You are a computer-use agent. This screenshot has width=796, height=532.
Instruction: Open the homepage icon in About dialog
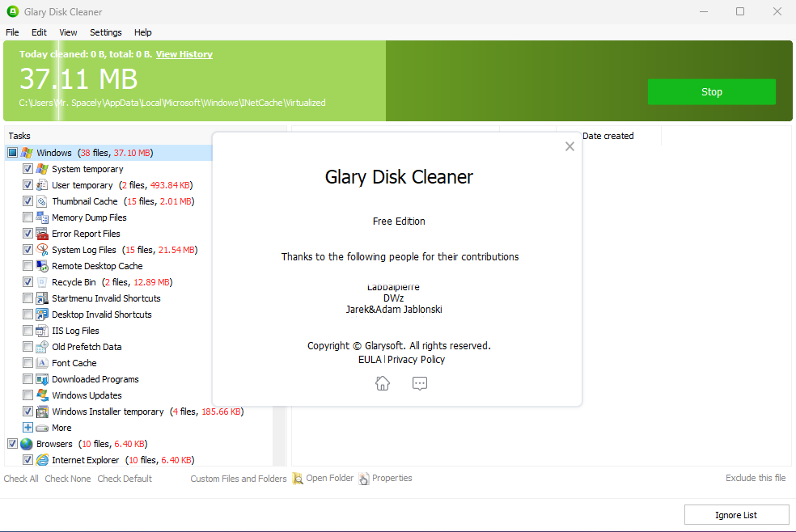(383, 383)
